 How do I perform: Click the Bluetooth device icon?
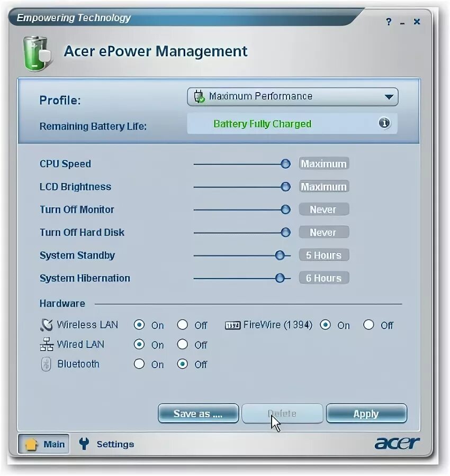[46, 364]
